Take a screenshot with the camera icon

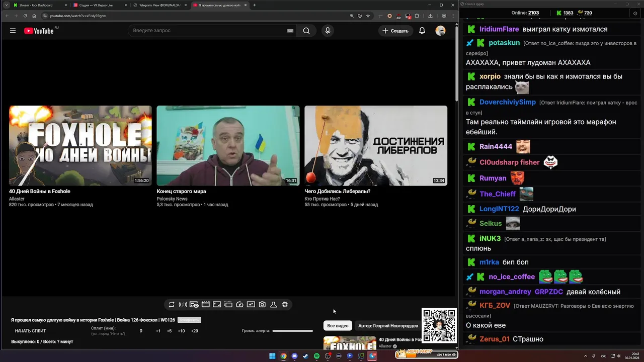coord(262,305)
